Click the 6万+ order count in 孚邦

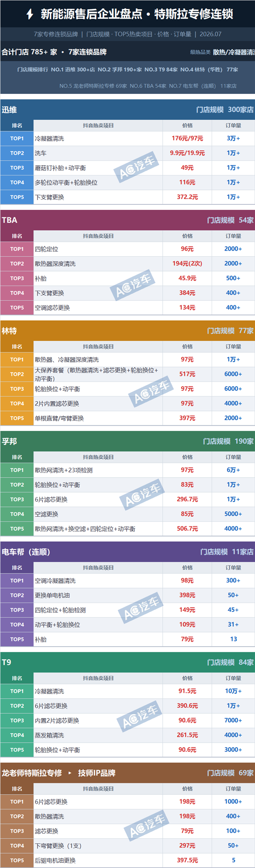(x=233, y=470)
